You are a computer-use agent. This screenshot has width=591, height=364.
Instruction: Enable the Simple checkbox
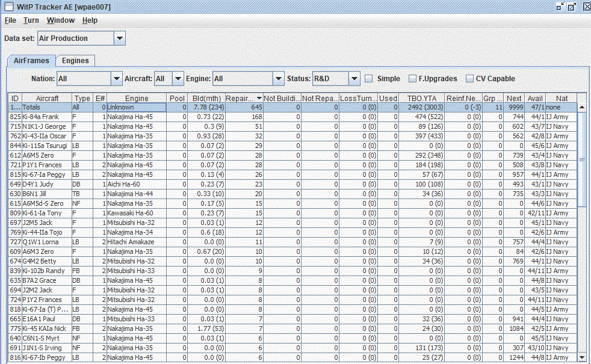[368, 79]
